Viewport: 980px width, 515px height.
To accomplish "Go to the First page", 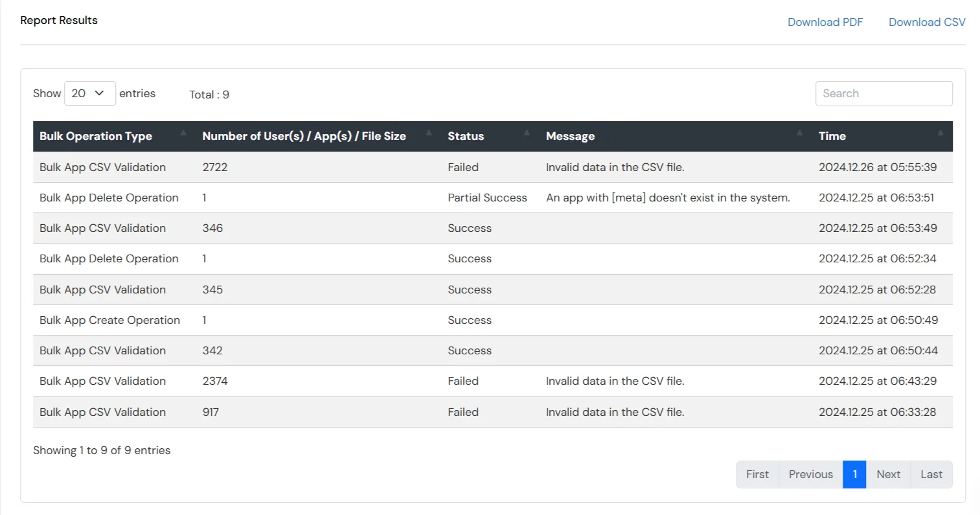I will [757, 474].
